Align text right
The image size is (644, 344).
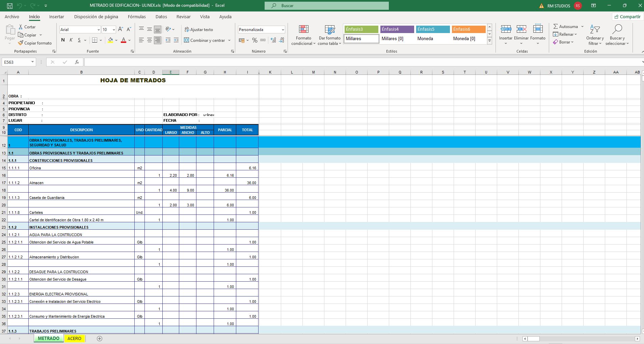tap(158, 40)
